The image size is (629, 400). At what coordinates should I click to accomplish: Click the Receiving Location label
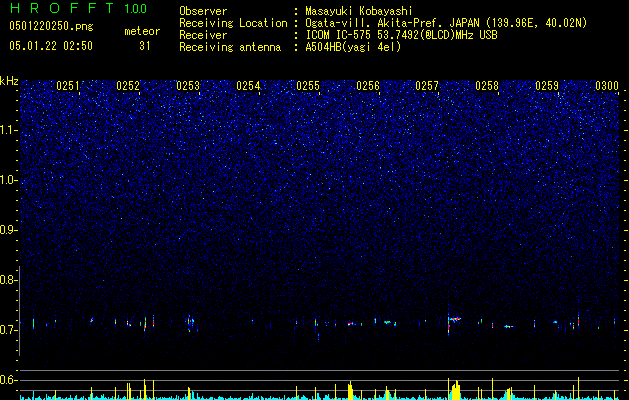tap(233, 23)
